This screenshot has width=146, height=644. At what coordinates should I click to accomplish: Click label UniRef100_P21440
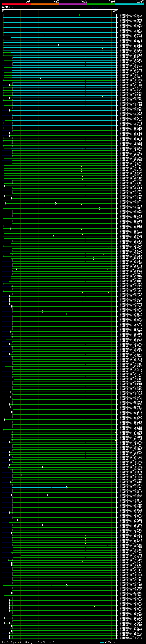click(131, 336)
